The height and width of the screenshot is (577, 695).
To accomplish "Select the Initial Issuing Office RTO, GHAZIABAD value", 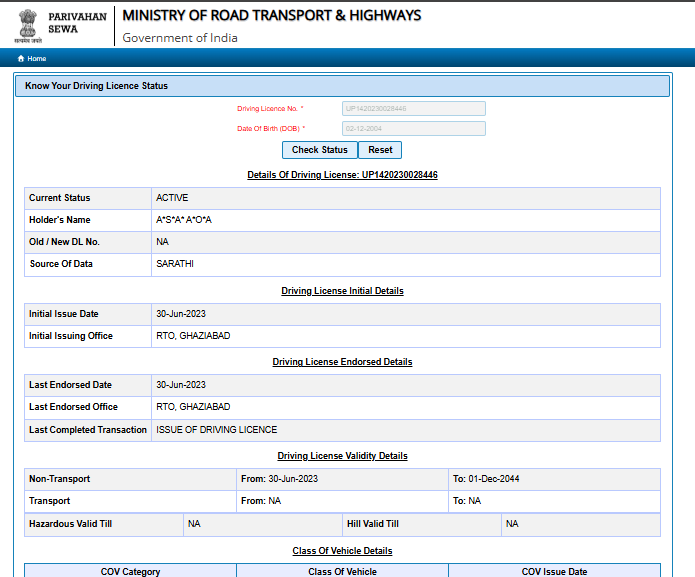I will coord(193,335).
